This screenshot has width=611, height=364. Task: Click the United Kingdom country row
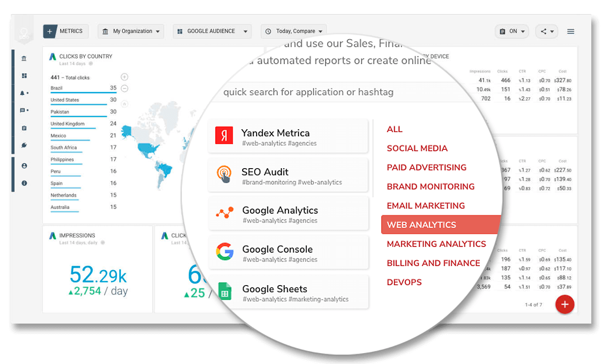84,124
